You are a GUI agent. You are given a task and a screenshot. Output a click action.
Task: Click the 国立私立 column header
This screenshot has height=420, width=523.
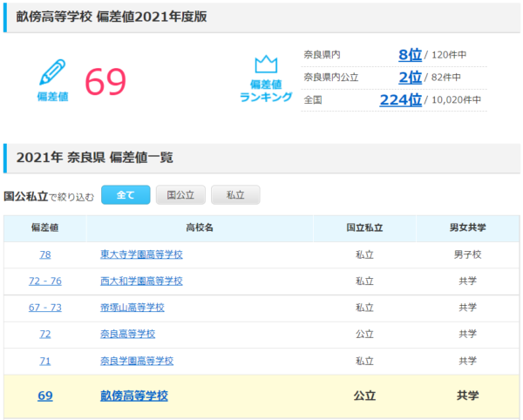(x=364, y=227)
